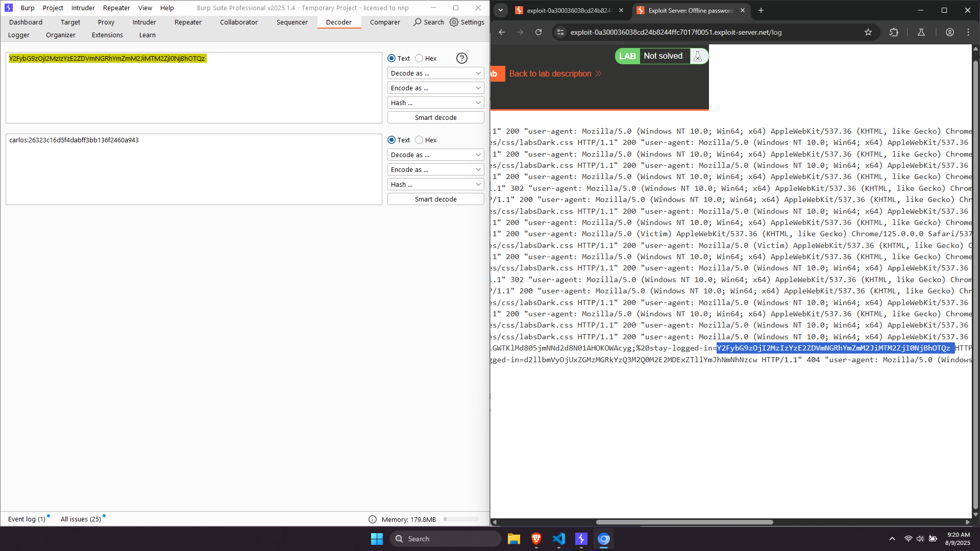Open the browser profile icon

pos(950,32)
